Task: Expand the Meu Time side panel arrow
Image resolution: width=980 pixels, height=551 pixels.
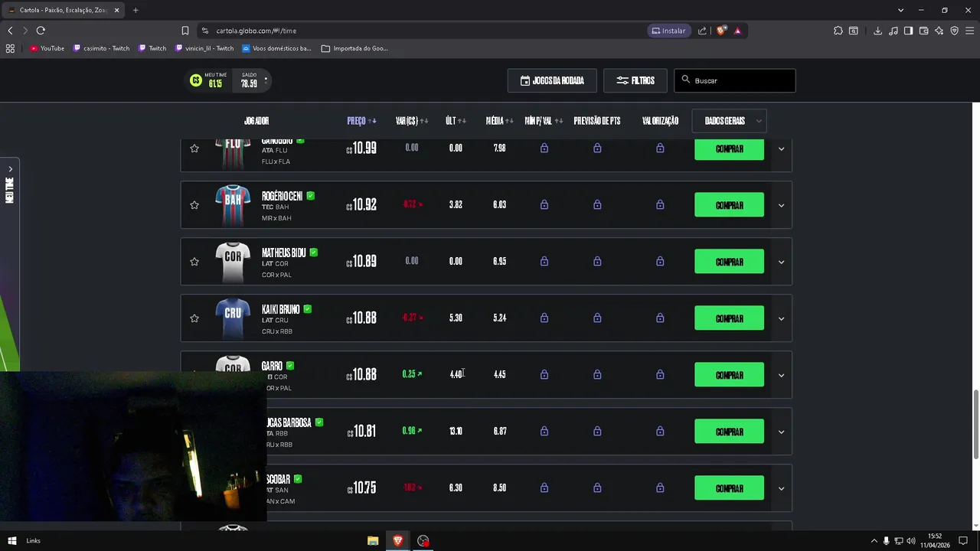Action: coord(10,169)
